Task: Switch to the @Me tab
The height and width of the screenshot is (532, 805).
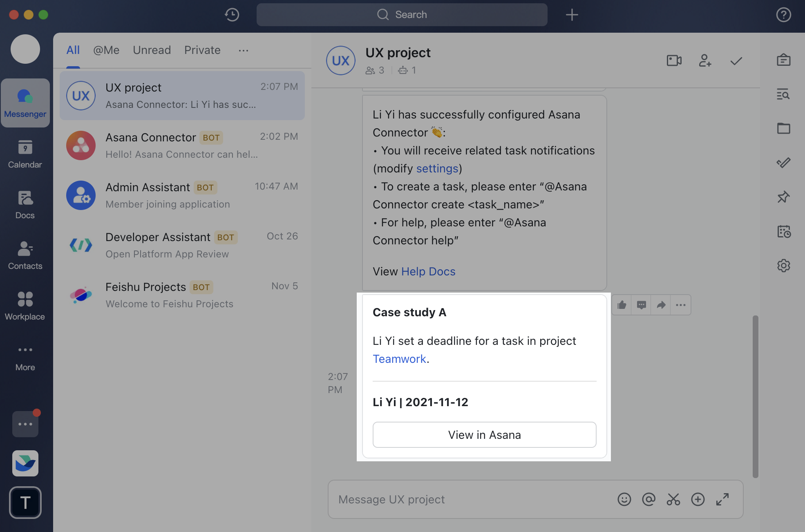Action: tap(106, 50)
